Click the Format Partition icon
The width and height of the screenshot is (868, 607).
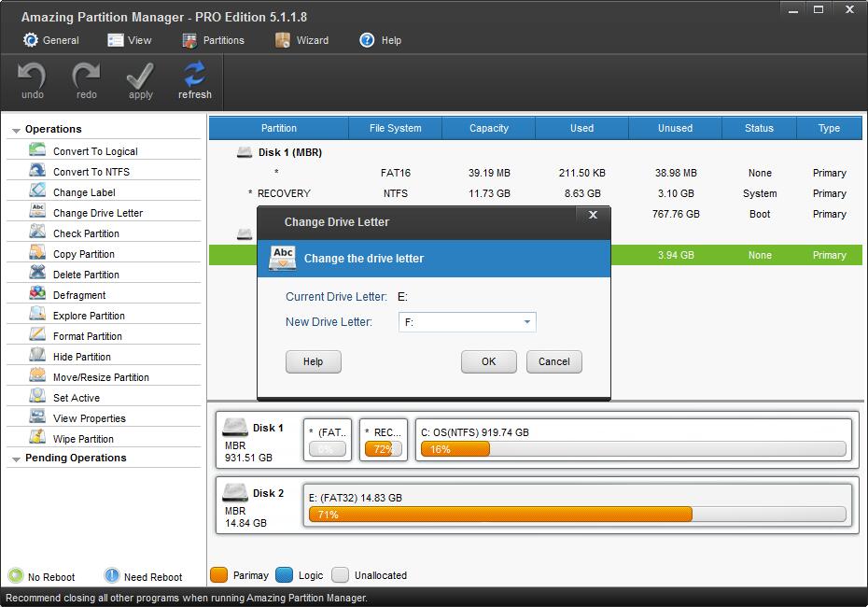[x=37, y=334]
